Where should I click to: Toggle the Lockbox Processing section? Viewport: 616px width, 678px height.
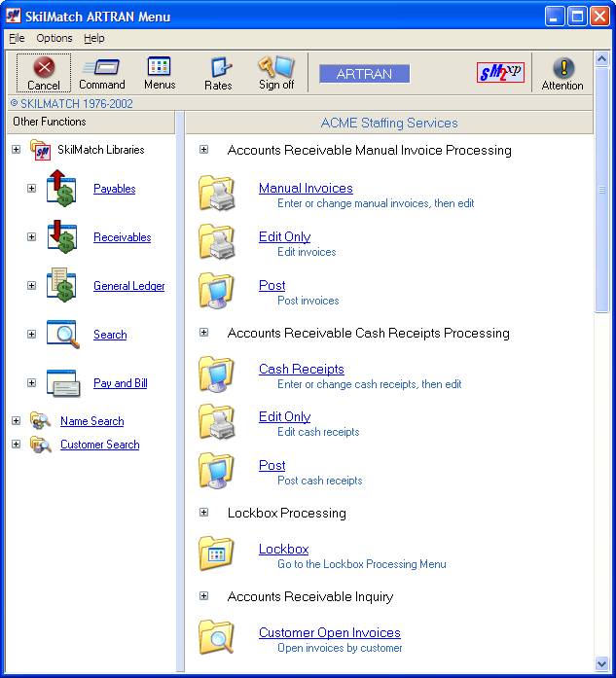[x=203, y=513]
